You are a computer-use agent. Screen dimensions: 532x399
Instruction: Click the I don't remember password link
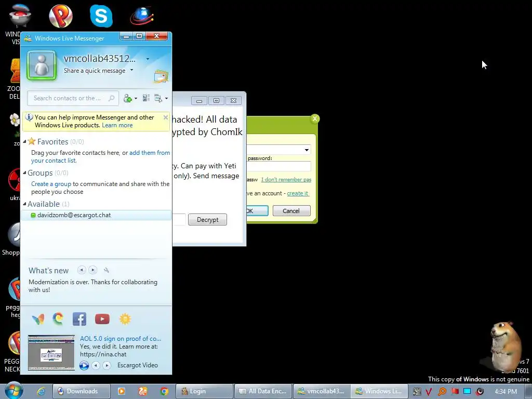point(286,179)
